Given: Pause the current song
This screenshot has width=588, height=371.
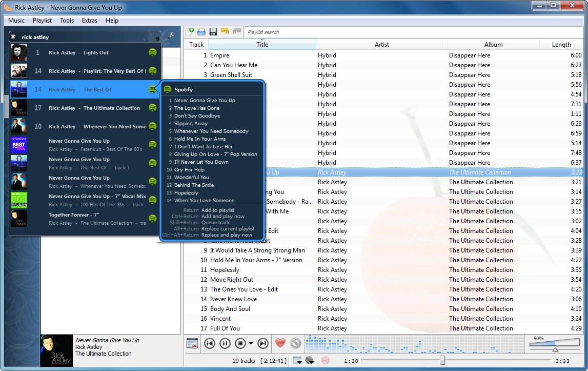Looking at the screenshot, I should tap(225, 343).
